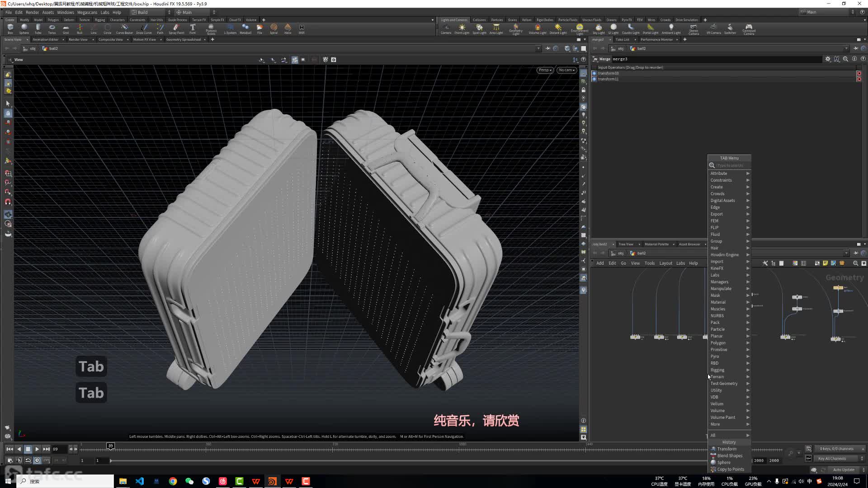Expand the All submenu in TAB Menu
Screen dimensions: 868x488
[x=729, y=436]
